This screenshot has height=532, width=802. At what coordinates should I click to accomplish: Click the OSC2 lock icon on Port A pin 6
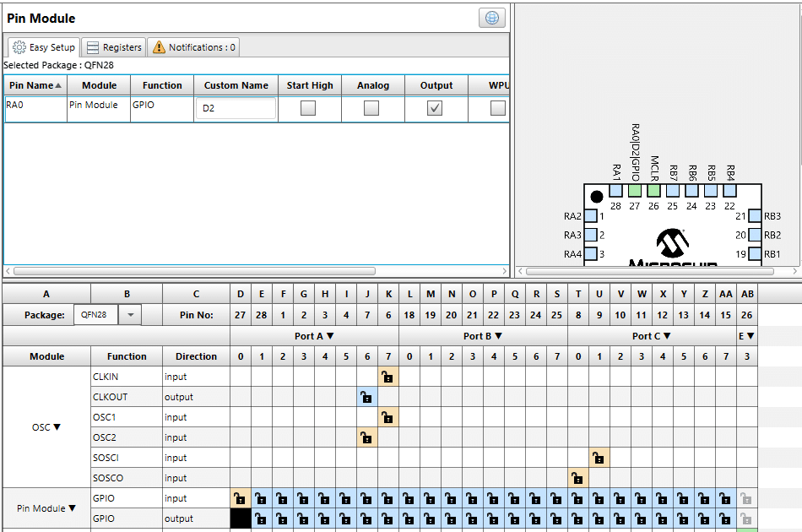coord(366,437)
